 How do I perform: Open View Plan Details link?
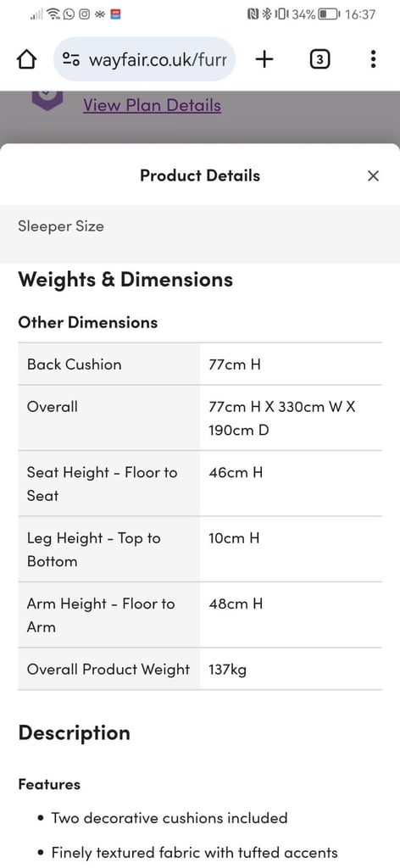point(153,105)
